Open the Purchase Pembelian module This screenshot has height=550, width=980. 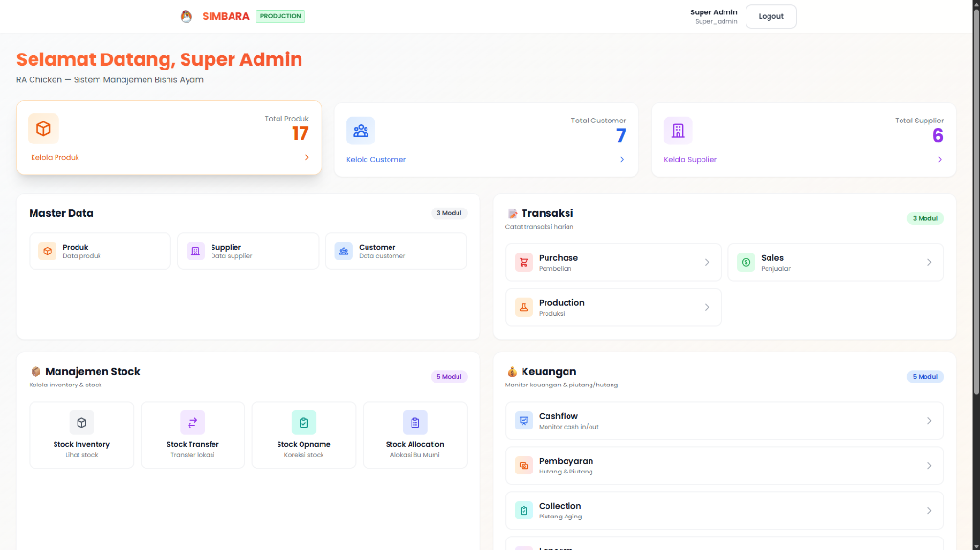(x=613, y=262)
